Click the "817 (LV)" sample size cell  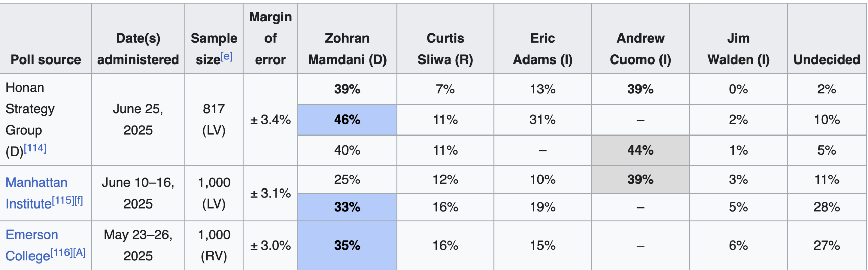214,120
